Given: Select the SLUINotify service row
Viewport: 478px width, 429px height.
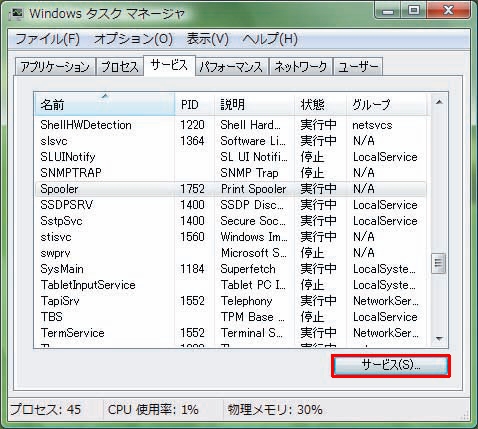Looking at the screenshot, I should [230, 157].
